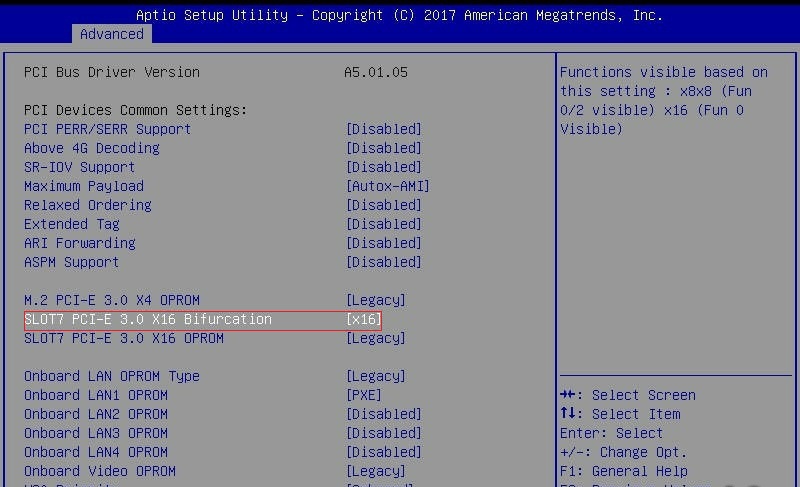Viewport: 800px width, 487px height.
Task: Open M.2 PCI-E 3.0 X4 OPROM setting
Action: coord(112,300)
